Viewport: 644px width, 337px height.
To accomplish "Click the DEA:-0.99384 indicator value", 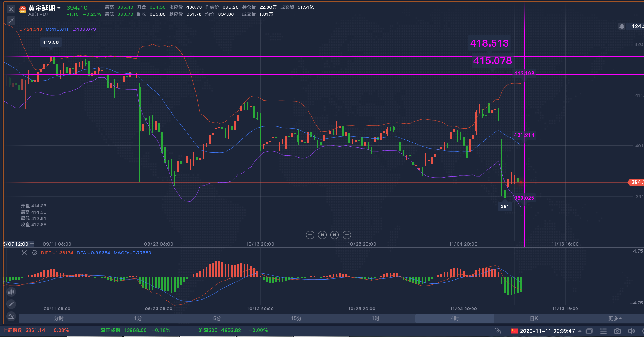I will coord(93,253).
